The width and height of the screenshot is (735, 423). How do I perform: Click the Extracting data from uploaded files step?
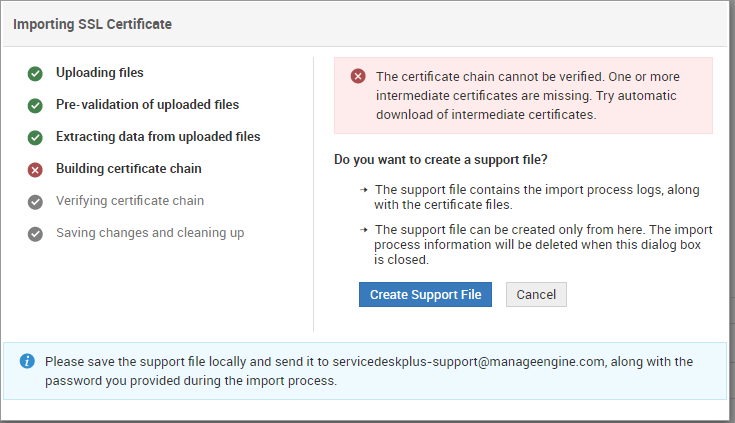[x=158, y=137]
